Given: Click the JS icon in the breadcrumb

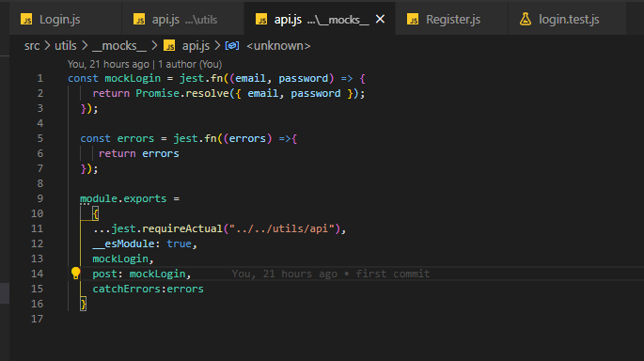Looking at the screenshot, I should 169,45.
